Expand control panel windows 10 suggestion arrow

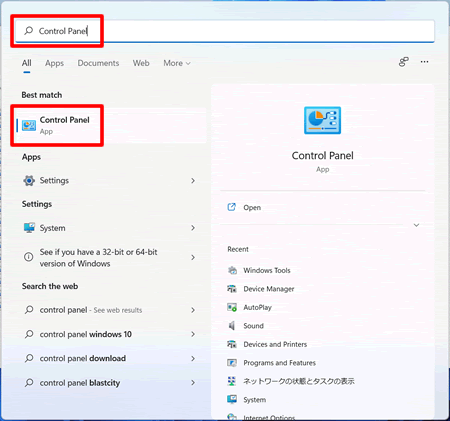pyautogui.click(x=193, y=334)
